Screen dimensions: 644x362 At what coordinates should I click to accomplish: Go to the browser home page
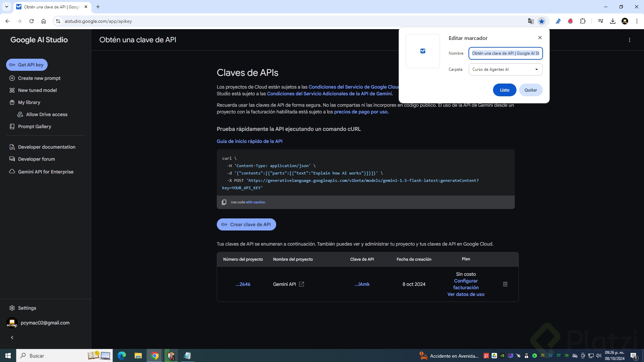coord(44,21)
